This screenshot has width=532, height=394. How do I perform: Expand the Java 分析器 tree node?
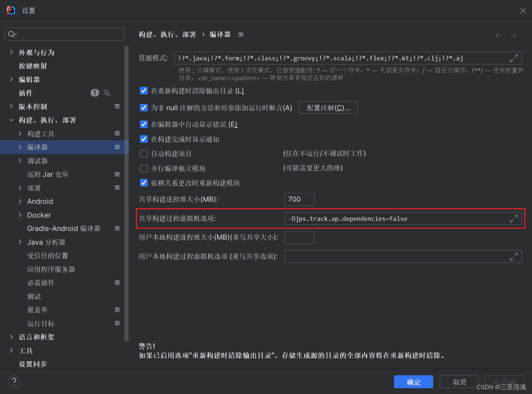click(20, 242)
